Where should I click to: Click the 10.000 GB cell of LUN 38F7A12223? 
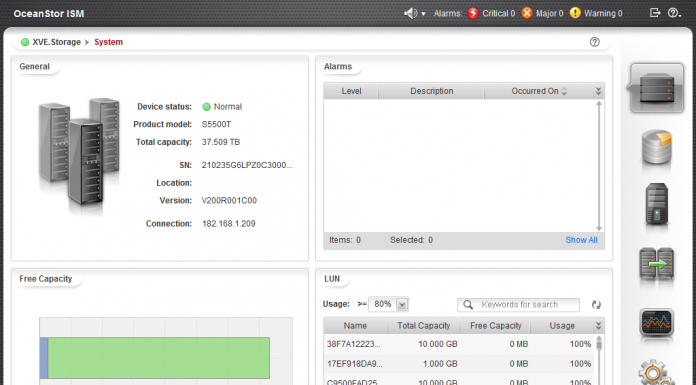437,344
